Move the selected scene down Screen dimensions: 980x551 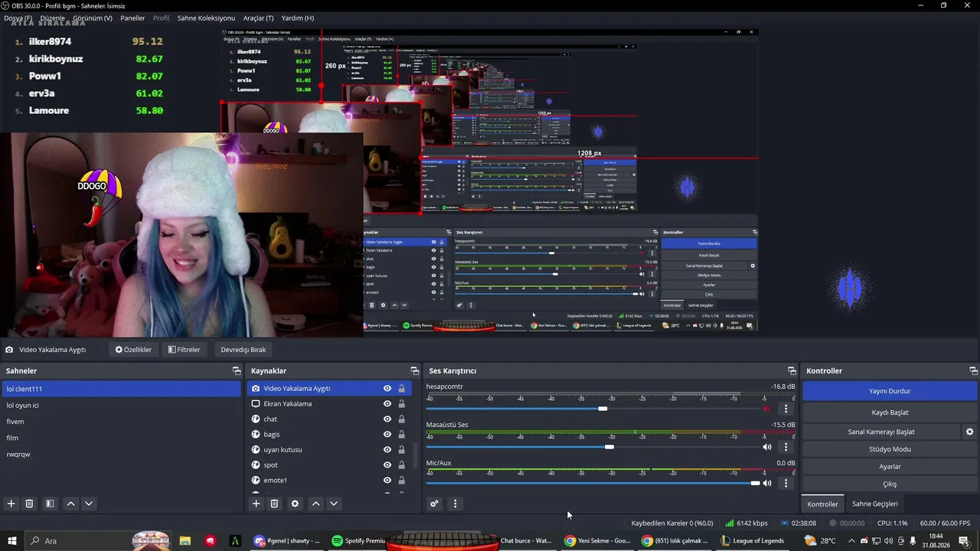tap(89, 504)
